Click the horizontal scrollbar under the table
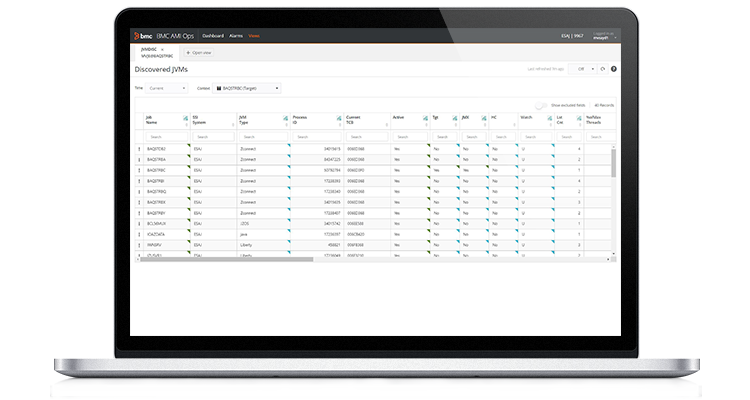The image size is (750, 400). pyautogui.click(x=300, y=259)
